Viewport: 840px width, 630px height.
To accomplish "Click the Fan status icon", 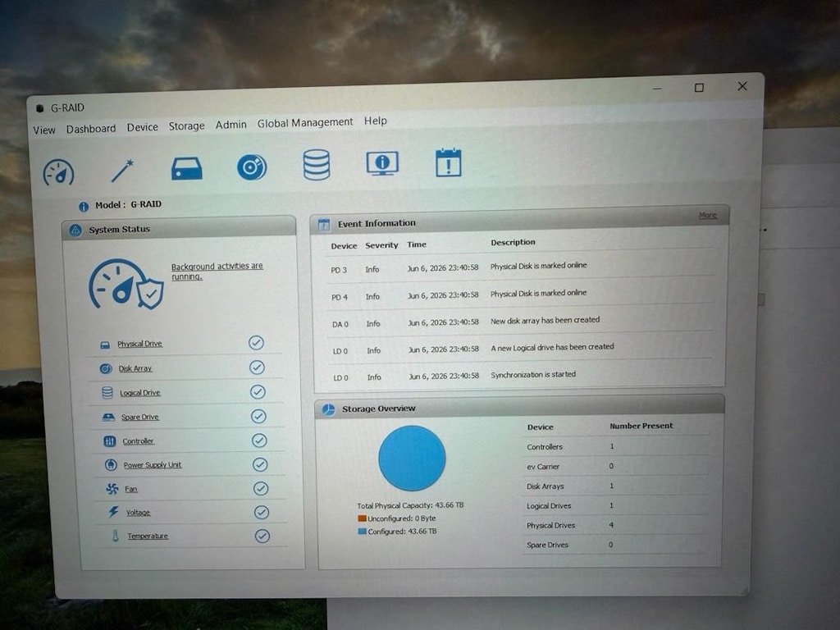I will pos(112,489).
